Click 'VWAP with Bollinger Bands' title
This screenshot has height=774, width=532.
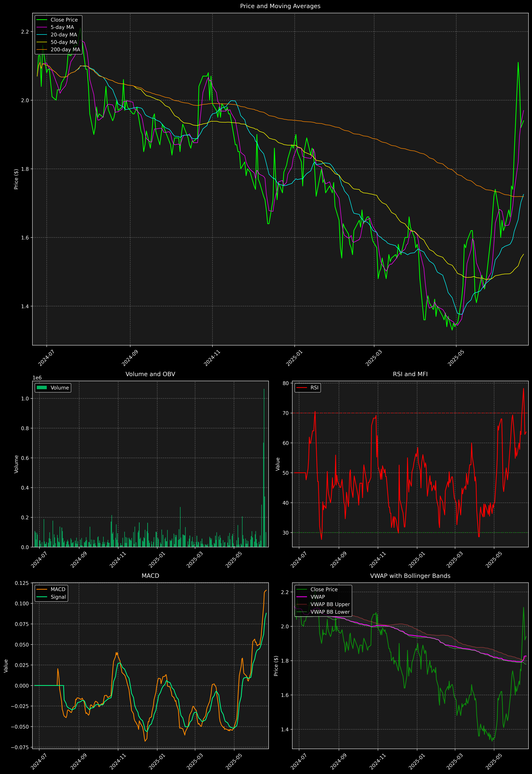coord(410,576)
